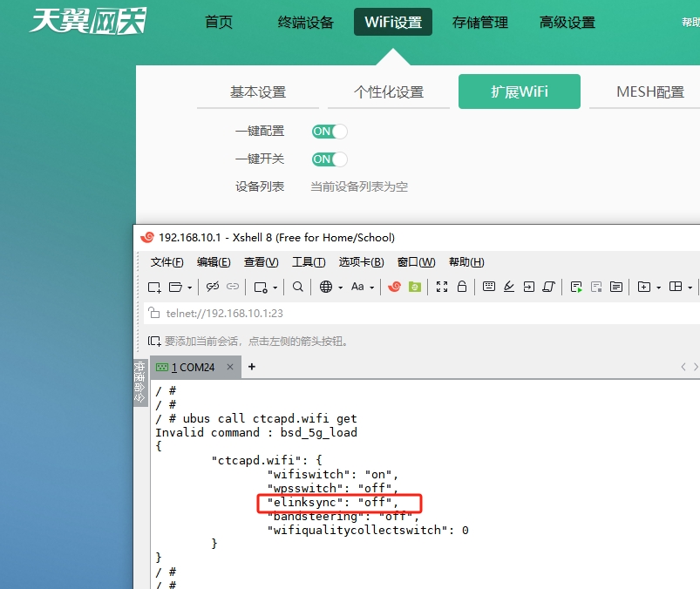Create a new session in Xshell toolbar
The width and height of the screenshot is (700, 589).
[154, 287]
